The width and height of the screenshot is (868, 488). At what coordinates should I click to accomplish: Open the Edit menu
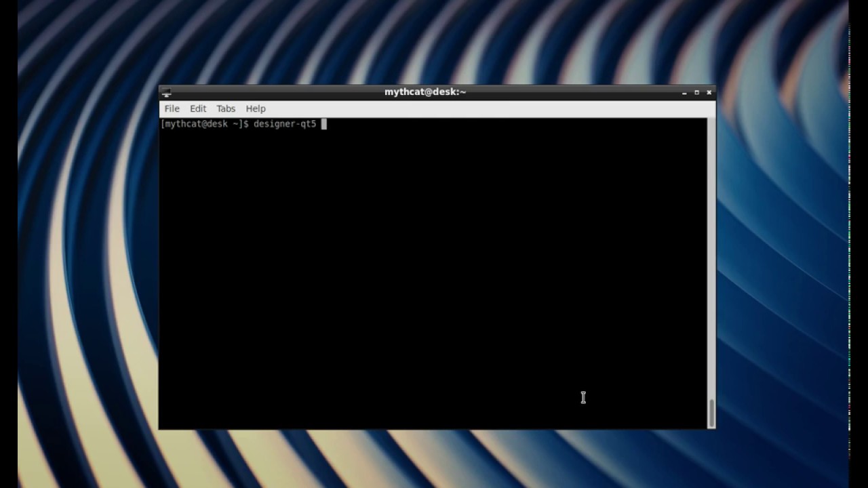198,108
